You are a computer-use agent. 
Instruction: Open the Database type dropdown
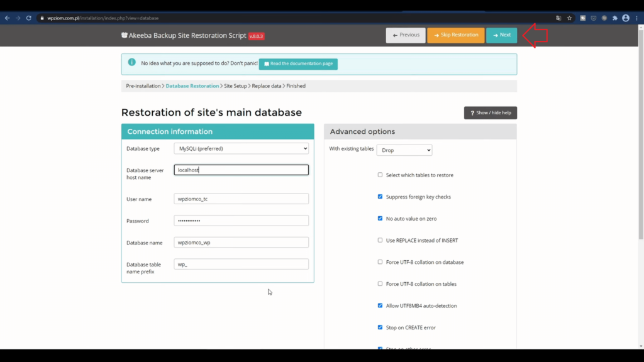pos(241,148)
